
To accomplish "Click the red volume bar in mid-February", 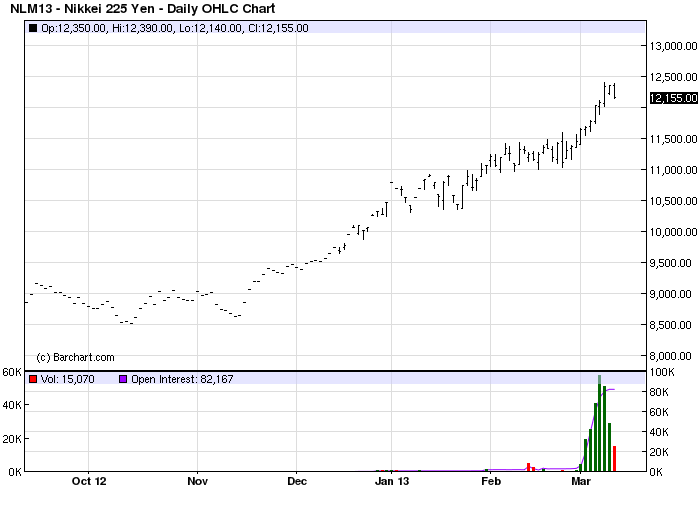I will pyautogui.click(x=529, y=467).
